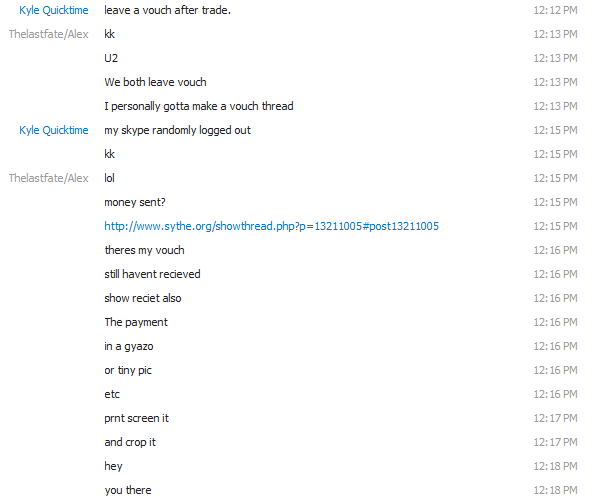Click the 12:12 PM timestamp
Image resolution: width=609 pixels, height=502 pixels.
point(555,10)
